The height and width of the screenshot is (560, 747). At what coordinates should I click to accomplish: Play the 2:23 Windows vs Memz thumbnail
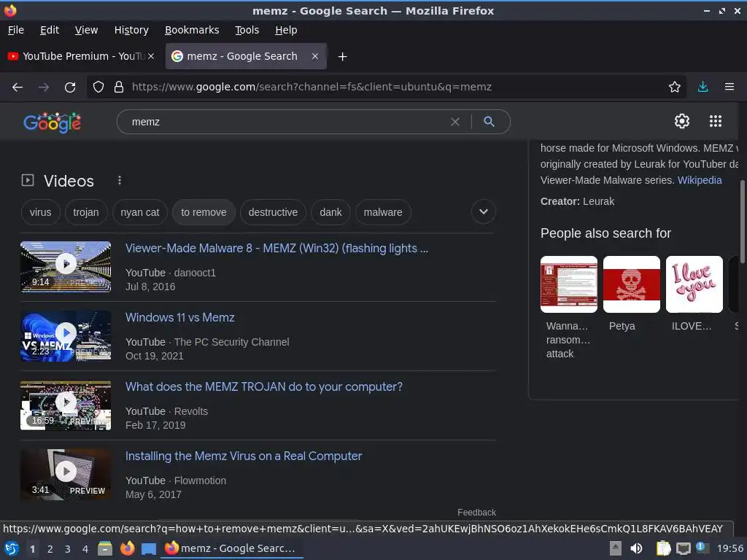click(66, 335)
